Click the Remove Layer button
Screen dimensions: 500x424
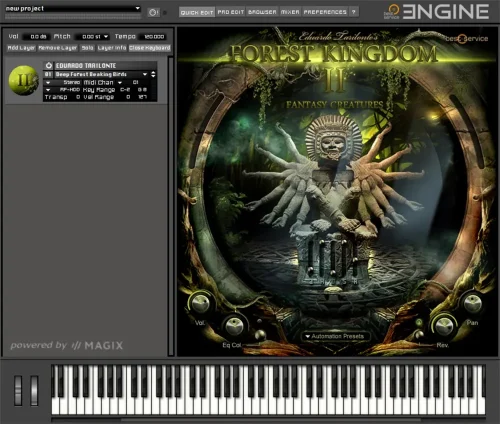[58, 48]
